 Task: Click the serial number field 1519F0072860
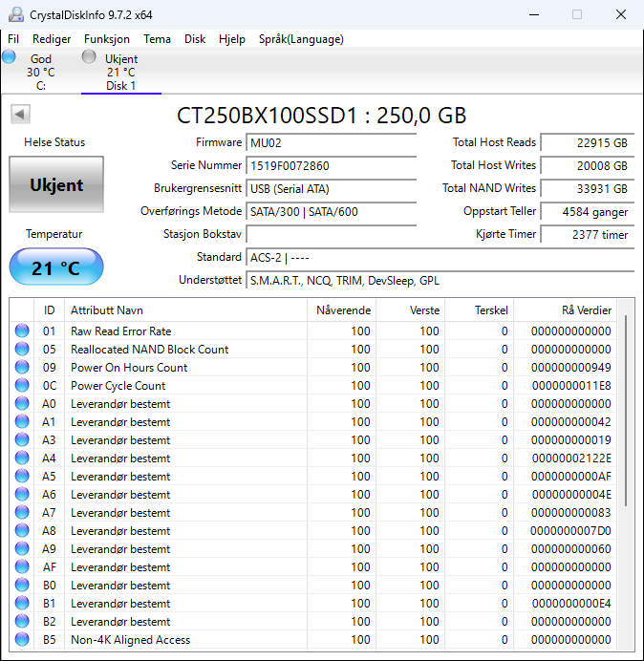pyautogui.click(x=331, y=165)
